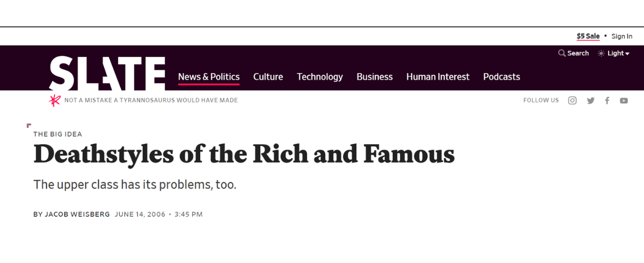This screenshot has width=644, height=263.
Task: Open Slate's YouTube channel icon
Action: click(x=624, y=100)
